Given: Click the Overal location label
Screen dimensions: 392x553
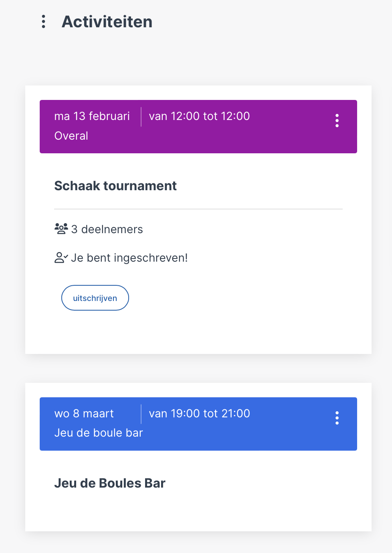Looking at the screenshot, I should click(71, 136).
